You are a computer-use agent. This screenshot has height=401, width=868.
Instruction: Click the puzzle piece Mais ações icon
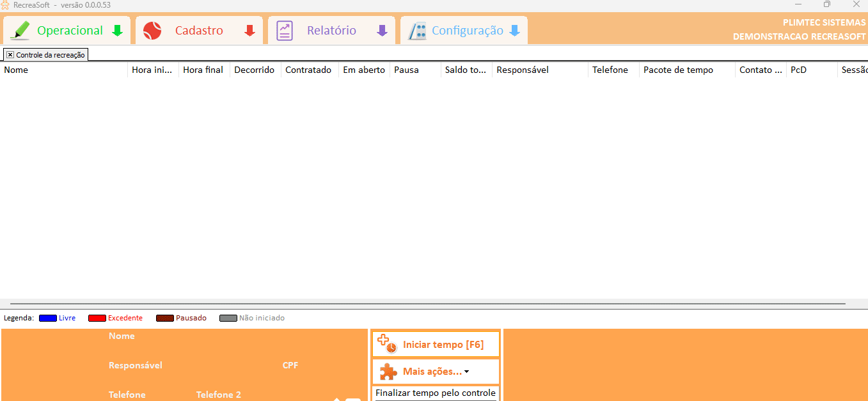pos(388,372)
